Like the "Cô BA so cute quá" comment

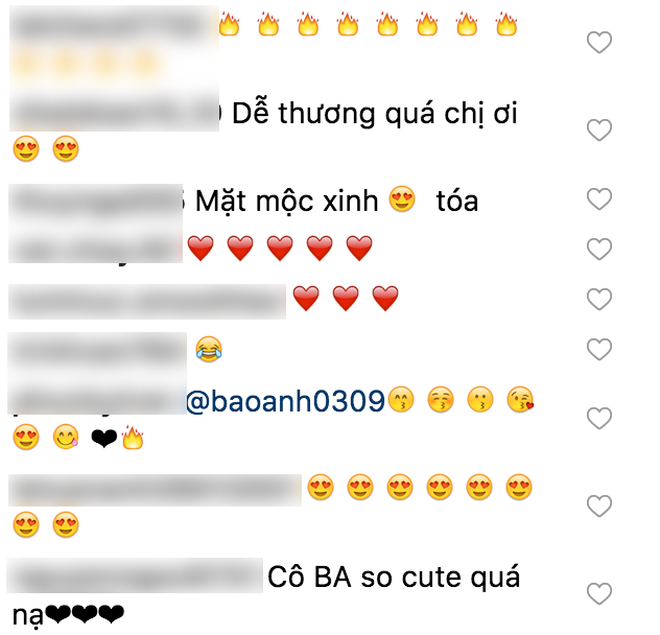click(599, 593)
